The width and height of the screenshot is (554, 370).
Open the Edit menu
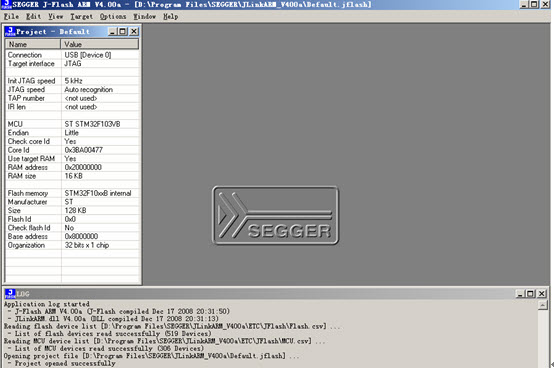(x=33, y=16)
